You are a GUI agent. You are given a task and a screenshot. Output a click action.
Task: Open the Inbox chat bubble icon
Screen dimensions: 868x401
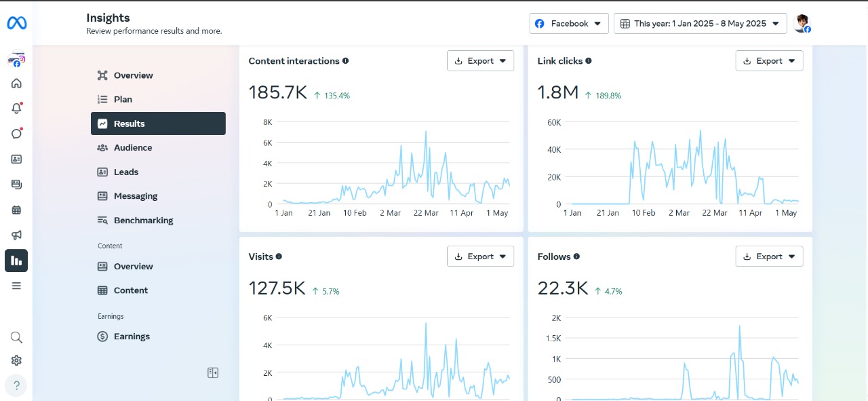click(16, 134)
